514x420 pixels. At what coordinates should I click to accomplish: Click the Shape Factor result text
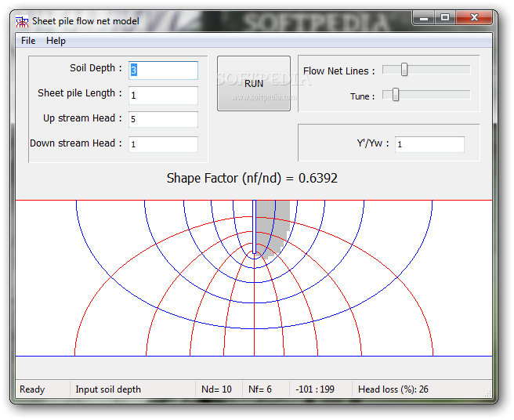pos(252,178)
